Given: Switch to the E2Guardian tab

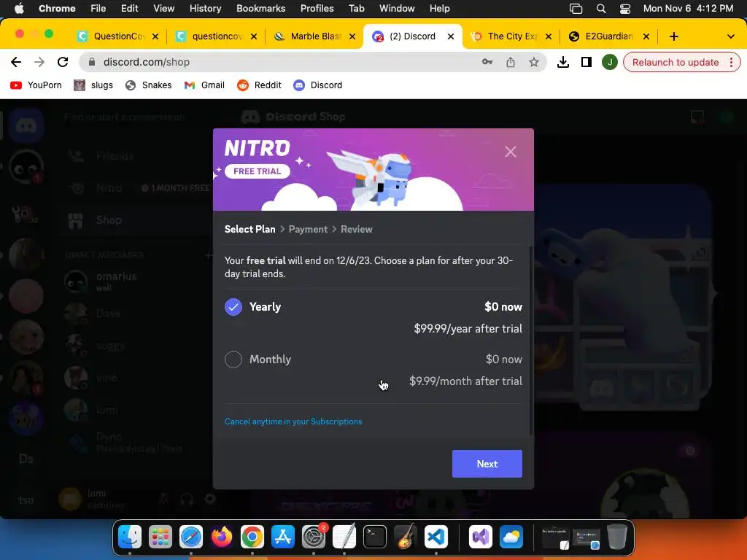Looking at the screenshot, I should click(x=610, y=36).
